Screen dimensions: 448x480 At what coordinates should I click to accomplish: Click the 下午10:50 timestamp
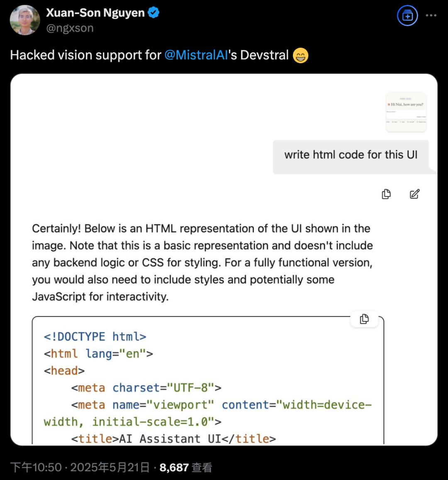36,468
